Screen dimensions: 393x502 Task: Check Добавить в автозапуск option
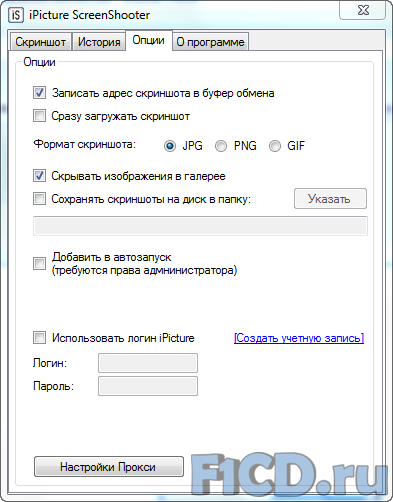coord(39,263)
